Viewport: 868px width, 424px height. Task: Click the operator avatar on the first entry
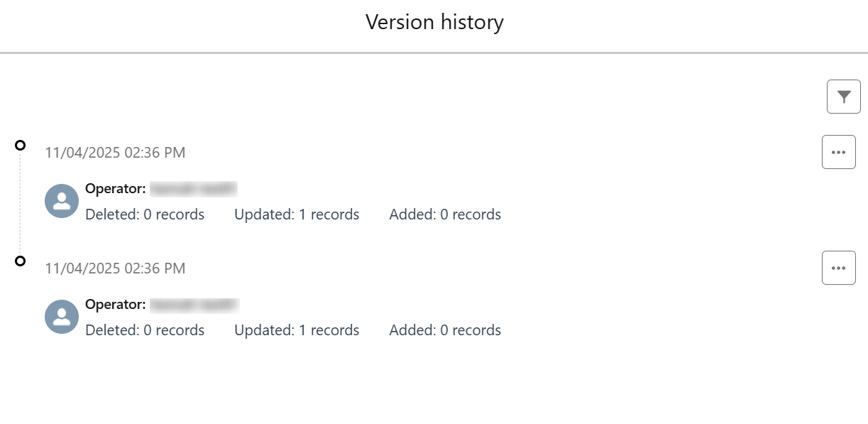coord(61,201)
